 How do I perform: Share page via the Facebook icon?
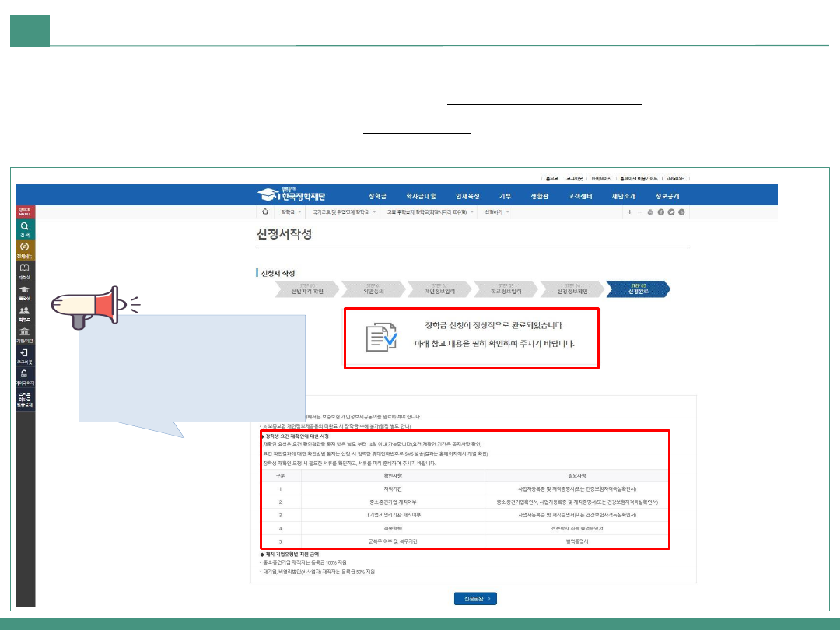click(660, 212)
